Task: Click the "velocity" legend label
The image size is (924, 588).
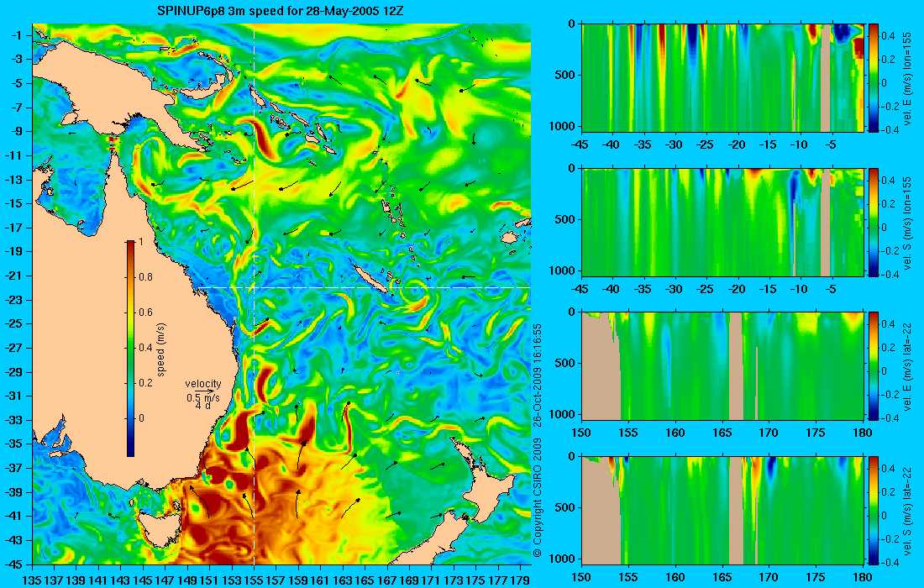Action: (x=202, y=384)
